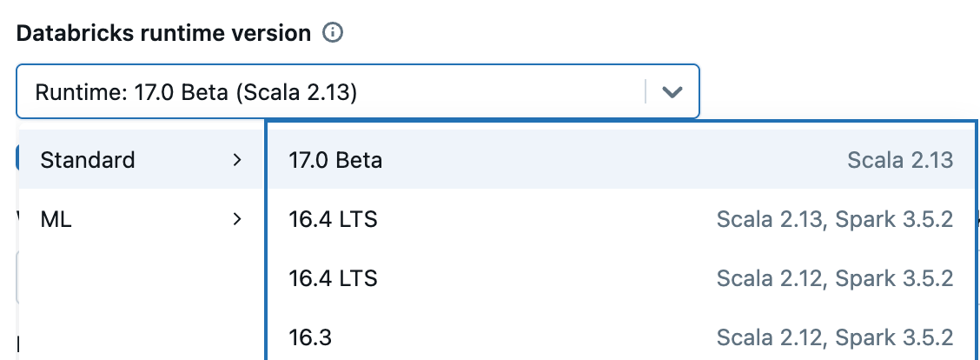The height and width of the screenshot is (360, 980).
Task: Select the Standard runtime category
Action: pyautogui.click(x=88, y=160)
